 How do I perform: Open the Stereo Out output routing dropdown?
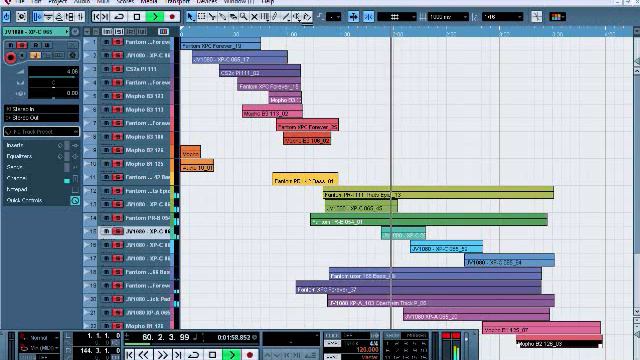[x=41, y=118]
